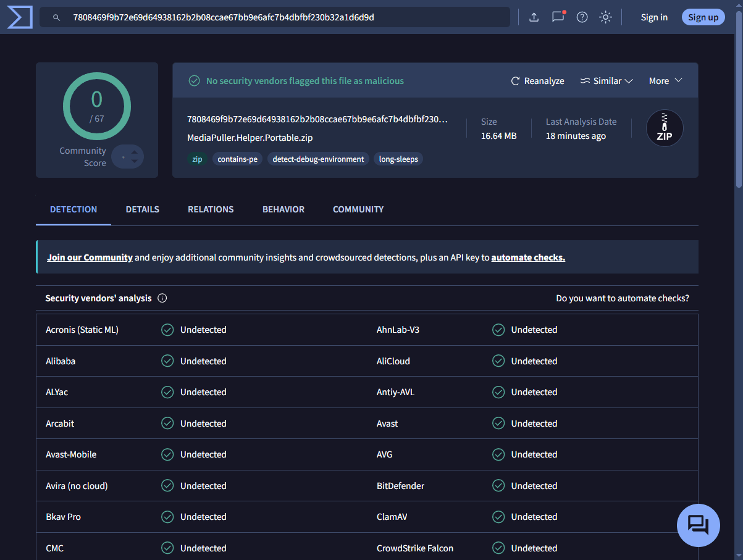Click Avast undetected check icon

[498, 424]
